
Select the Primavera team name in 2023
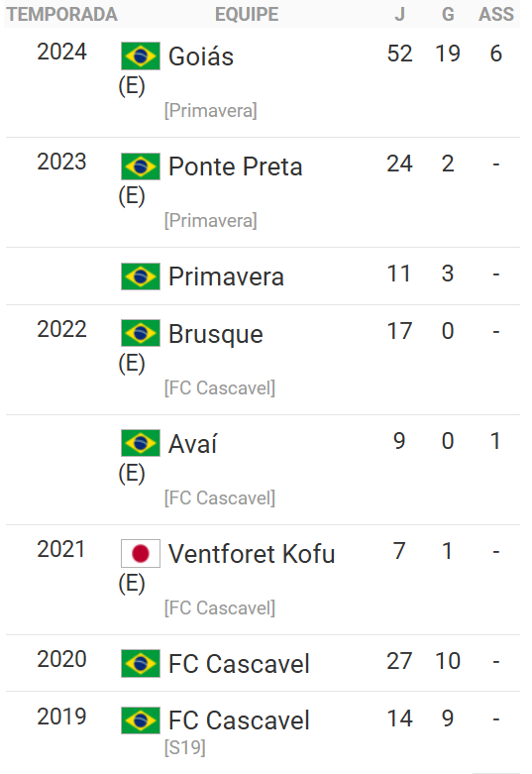point(226,276)
